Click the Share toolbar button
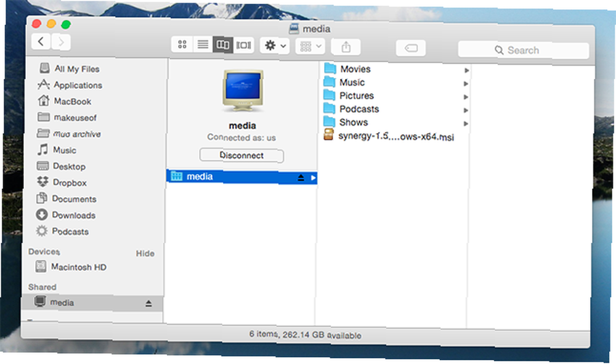616x364 pixels. pyautogui.click(x=346, y=47)
